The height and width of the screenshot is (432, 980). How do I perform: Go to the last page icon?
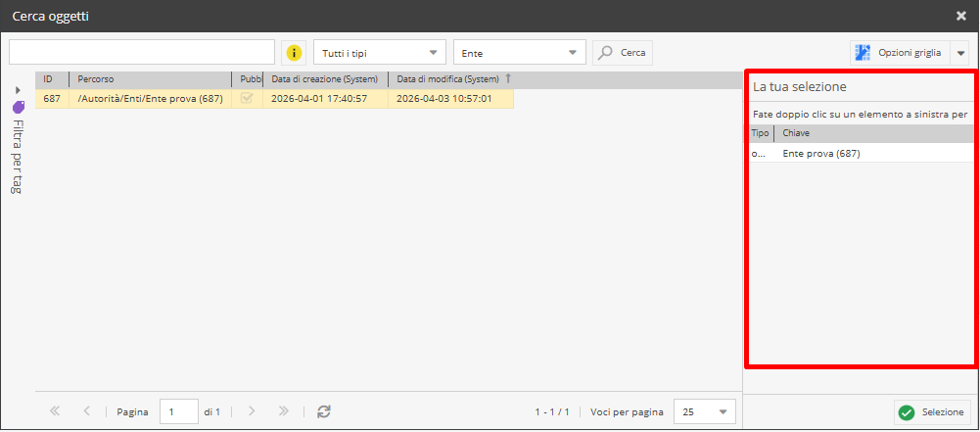[x=284, y=412]
